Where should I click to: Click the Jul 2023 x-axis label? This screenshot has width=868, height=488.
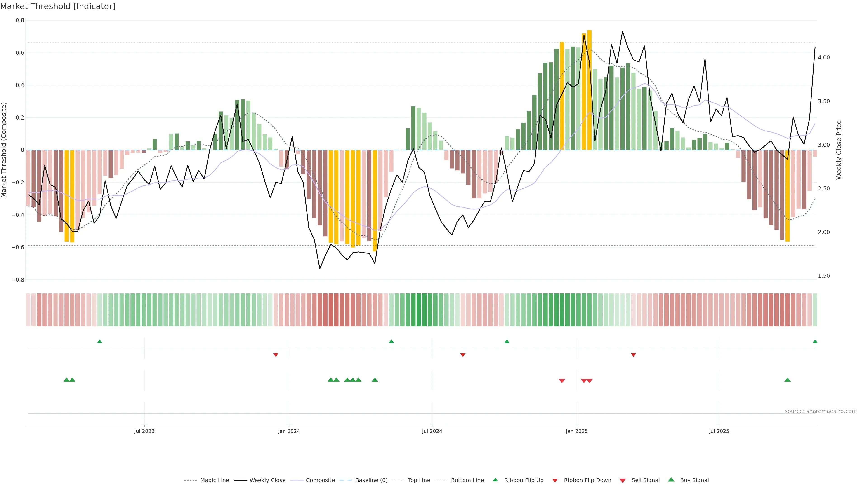[x=144, y=431]
